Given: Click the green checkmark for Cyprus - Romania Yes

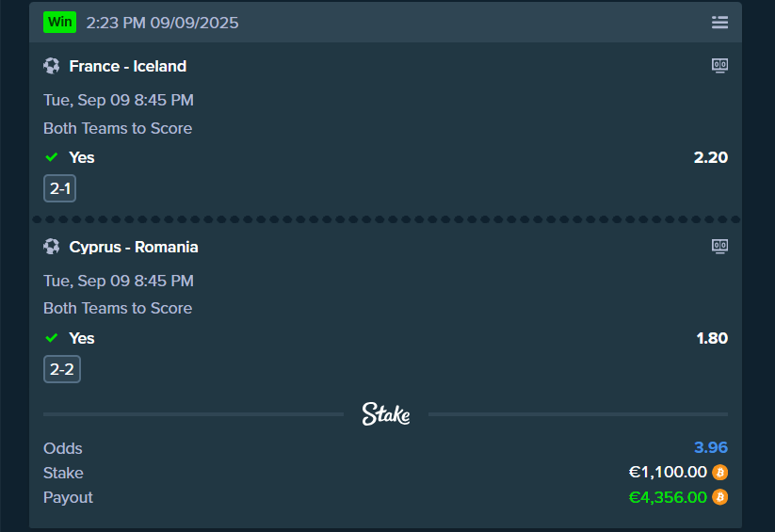Looking at the screenshot, I should [x=52, y=338].
